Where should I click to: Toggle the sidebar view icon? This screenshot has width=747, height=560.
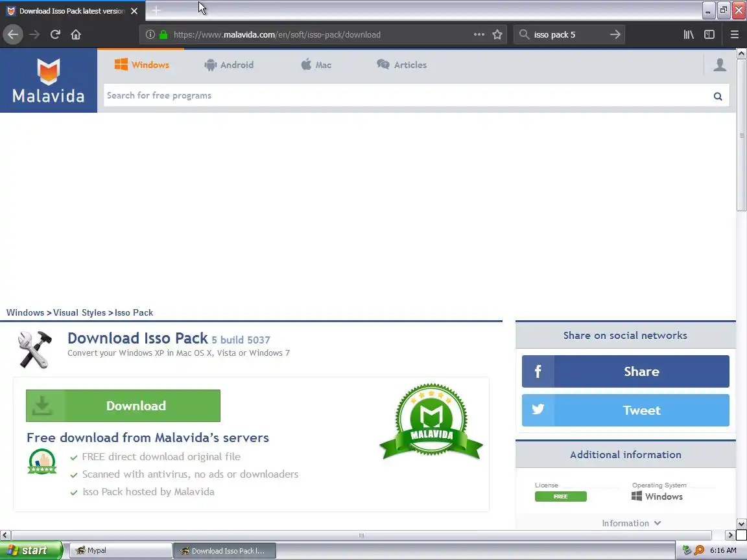coord(709,34)
